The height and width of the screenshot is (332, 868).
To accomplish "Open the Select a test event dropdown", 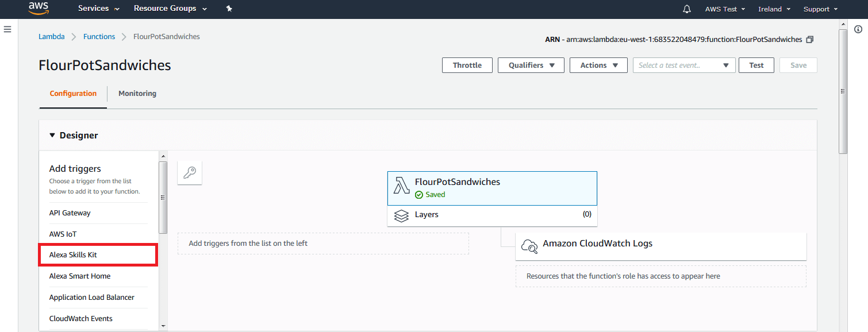I will pyautogui.click(x=684, y=65).
